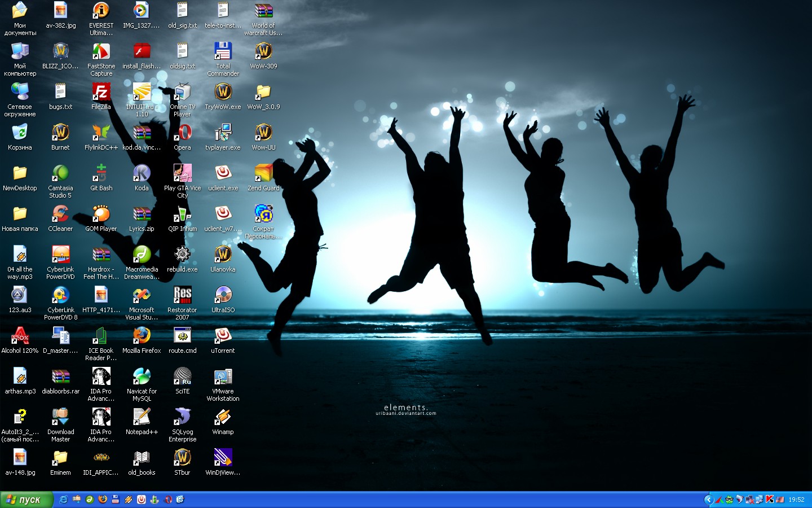The image size is (812, 508).
Task: Select the CCleaner desktop icon
Action: pyautogui.click(x=60, y=214)
